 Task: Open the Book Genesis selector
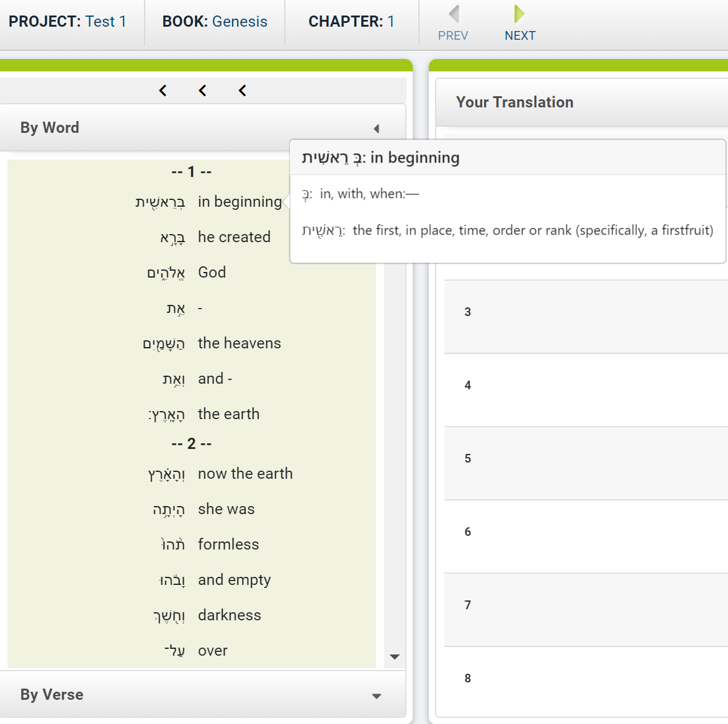[215, 21]
